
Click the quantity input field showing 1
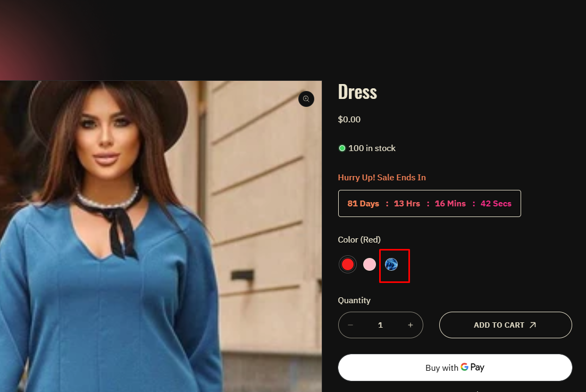[380, 325]
